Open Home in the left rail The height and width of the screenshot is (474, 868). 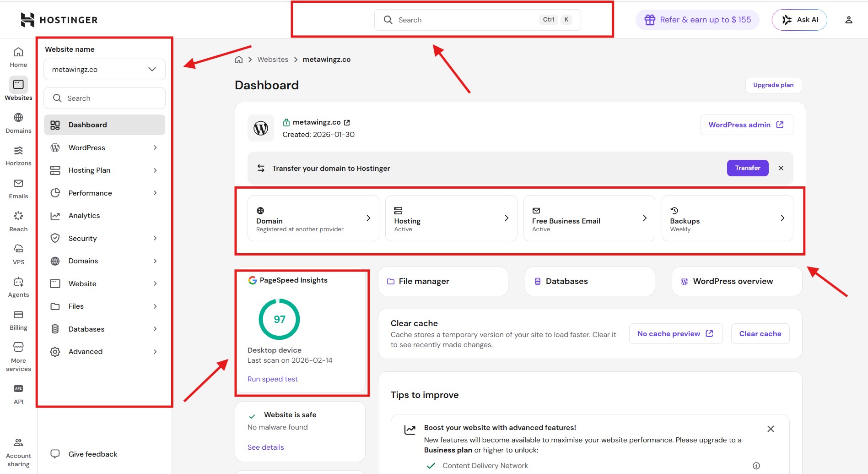(18, 57)
